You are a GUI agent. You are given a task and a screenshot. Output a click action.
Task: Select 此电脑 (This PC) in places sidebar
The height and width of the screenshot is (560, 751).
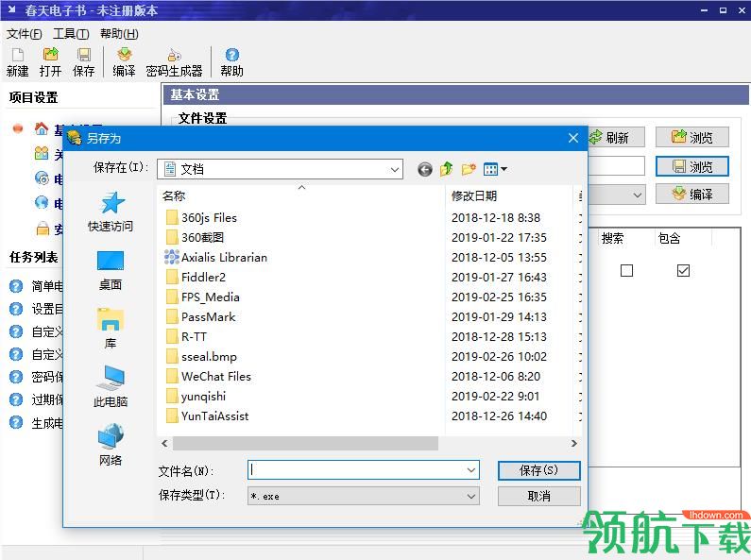pyautogui.click(x=111, y=387)
